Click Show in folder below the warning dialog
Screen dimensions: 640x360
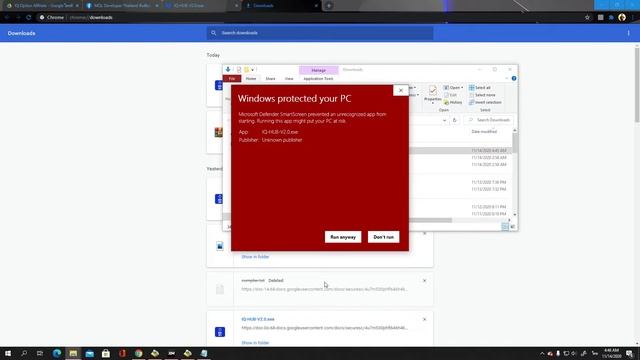[255, 257]
